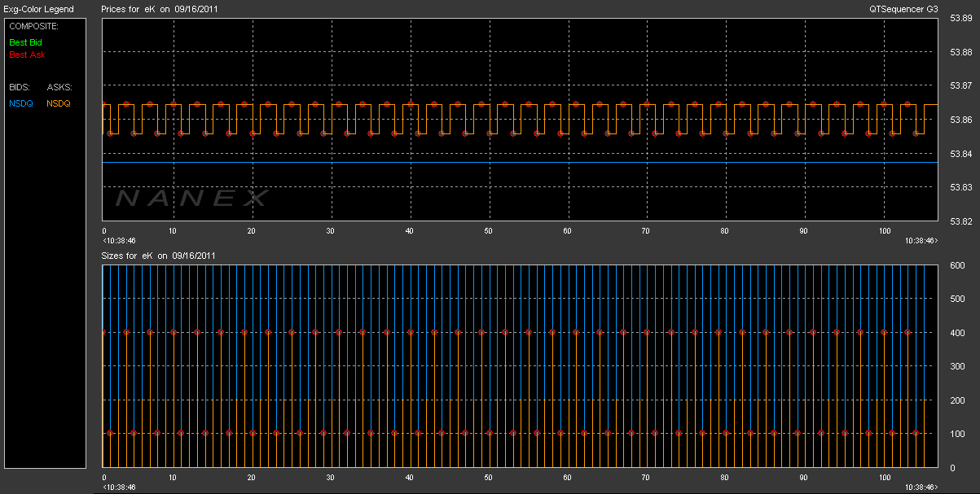Screen dimensions: 980x494
Task: Click the 53.82 price axis label
Action: coord(961,221)
